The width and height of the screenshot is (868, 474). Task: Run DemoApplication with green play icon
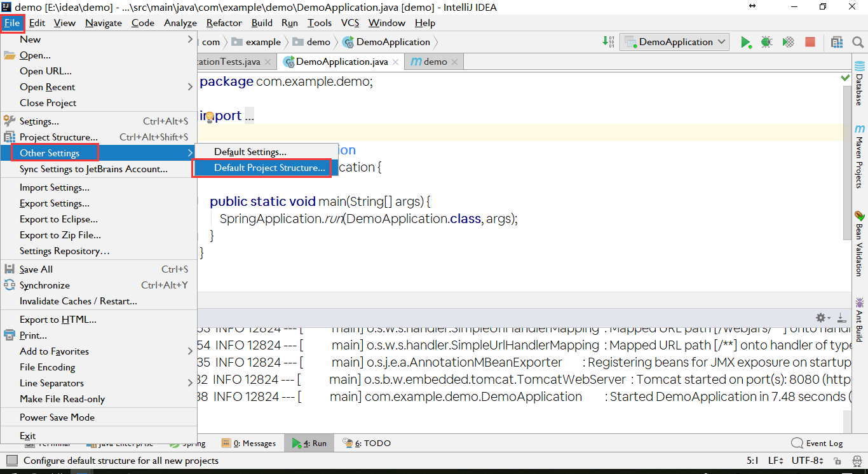tap(745, 43)
